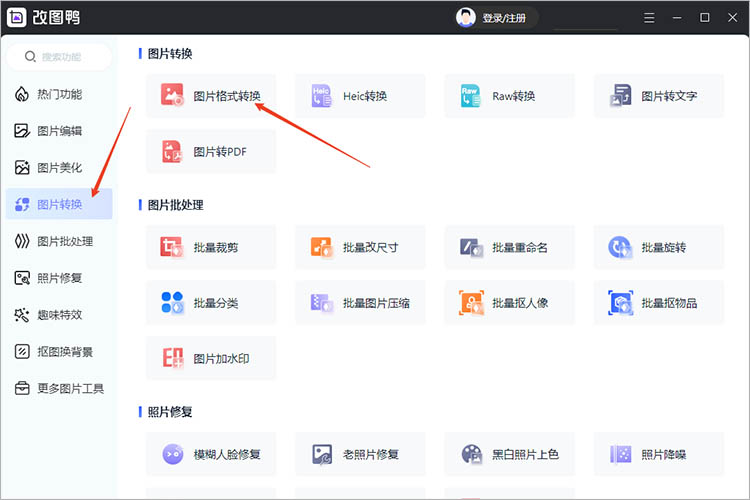
Task: Select 图片编辑 in the sidebar
Action: tap(59, 131)
